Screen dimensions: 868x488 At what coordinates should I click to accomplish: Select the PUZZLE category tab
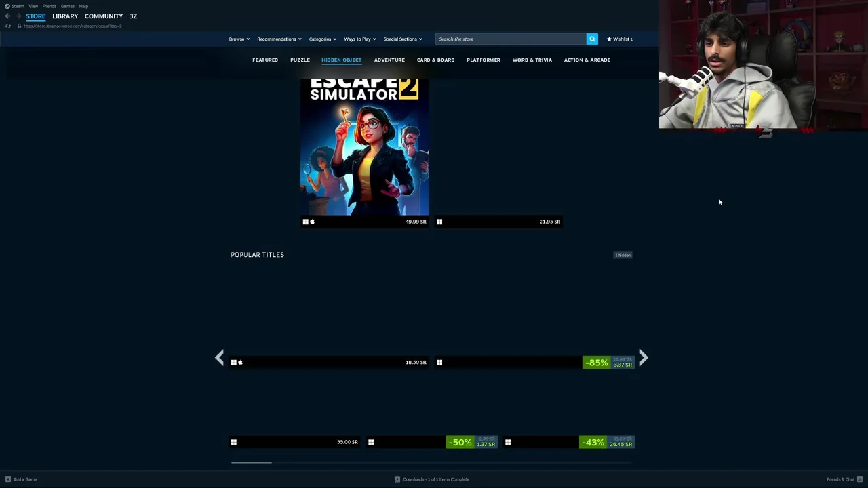300,60
